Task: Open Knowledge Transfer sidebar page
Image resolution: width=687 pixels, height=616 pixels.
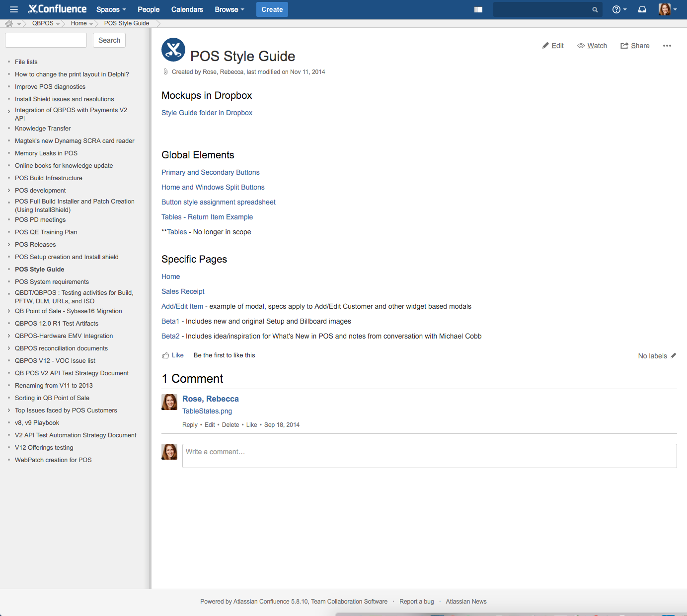Action: pos(43,129)
